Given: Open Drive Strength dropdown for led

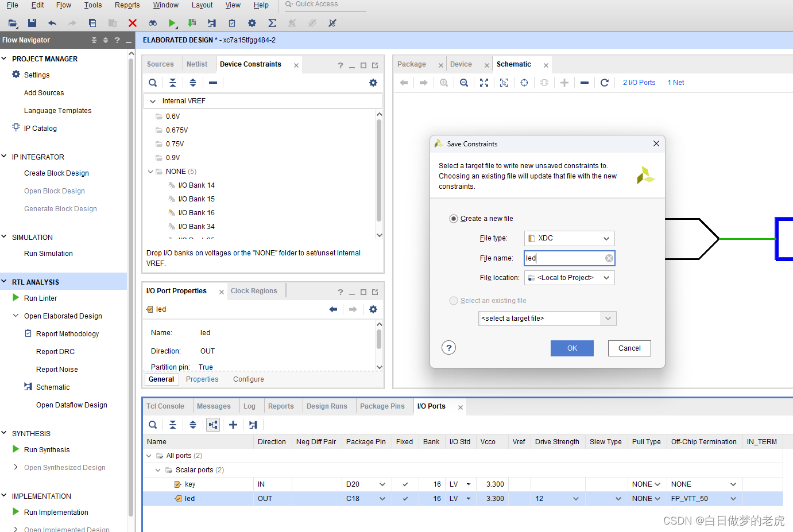Looking at the screenshot, I should tap(576, 499).
